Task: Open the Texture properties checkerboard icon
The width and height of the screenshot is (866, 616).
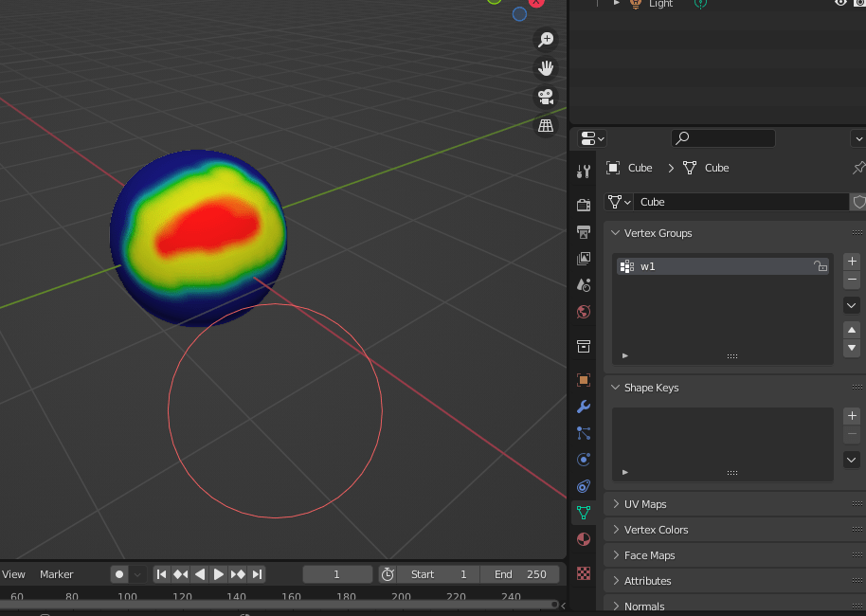Action: 584,572
